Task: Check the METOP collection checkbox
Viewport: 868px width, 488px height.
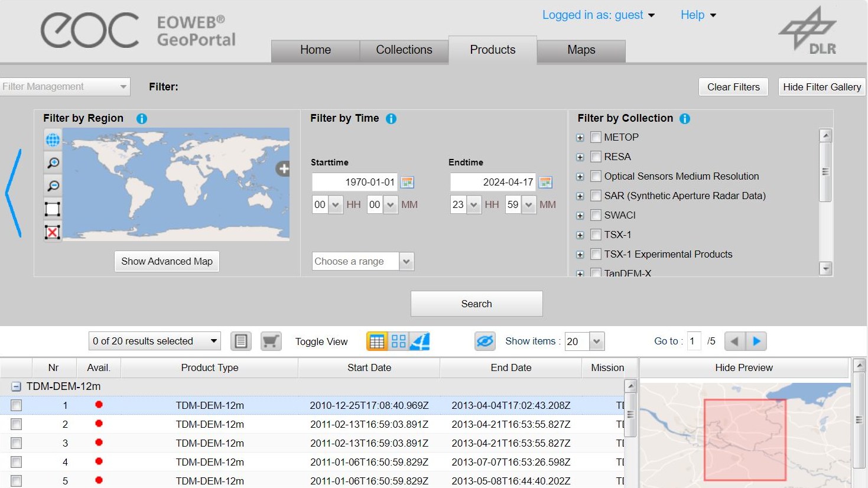Action: click(x=596, y=137)
